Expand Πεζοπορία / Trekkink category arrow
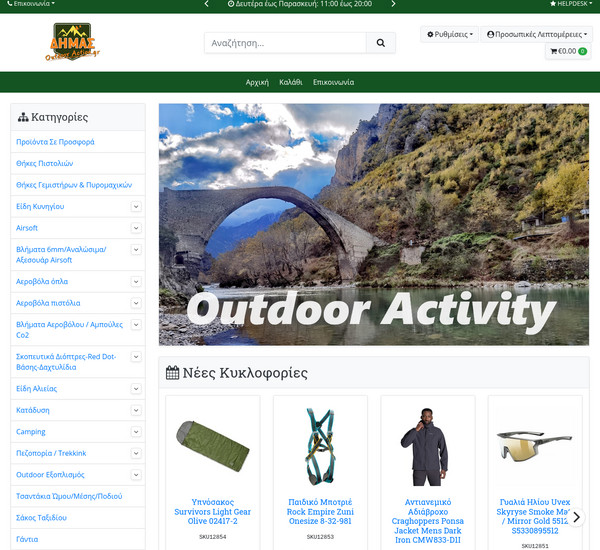 136,453
